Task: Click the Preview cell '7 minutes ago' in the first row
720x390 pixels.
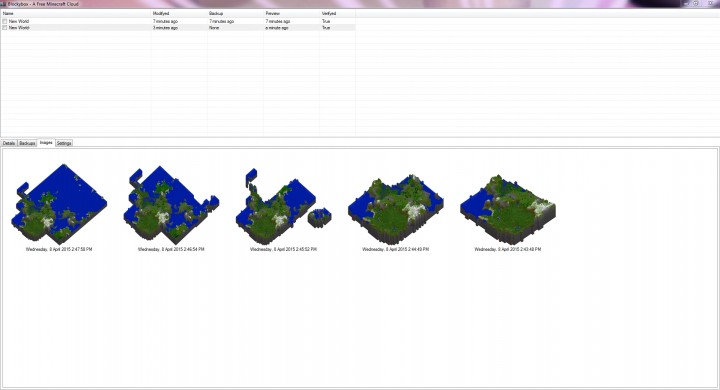Action: 278,21
